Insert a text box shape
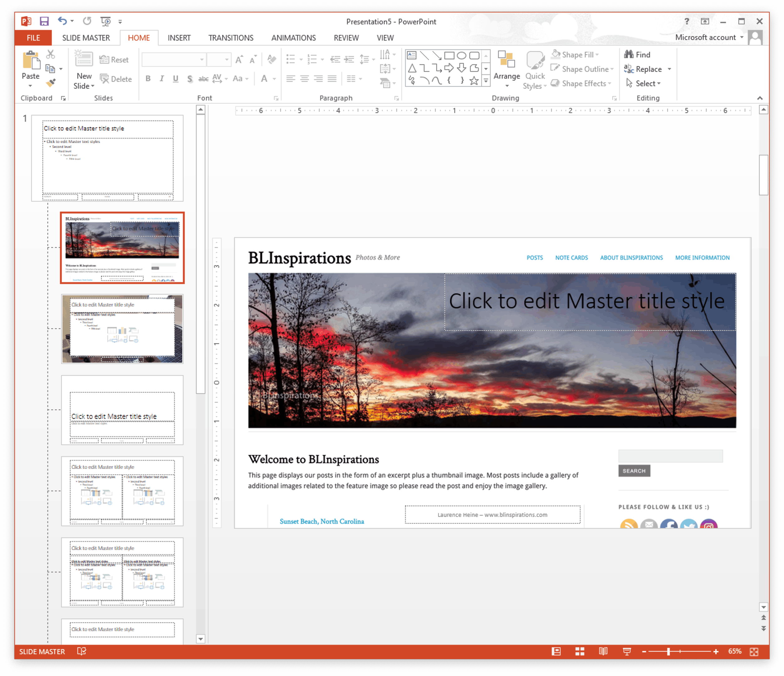 pyautogui.click(x=412, y=56)
